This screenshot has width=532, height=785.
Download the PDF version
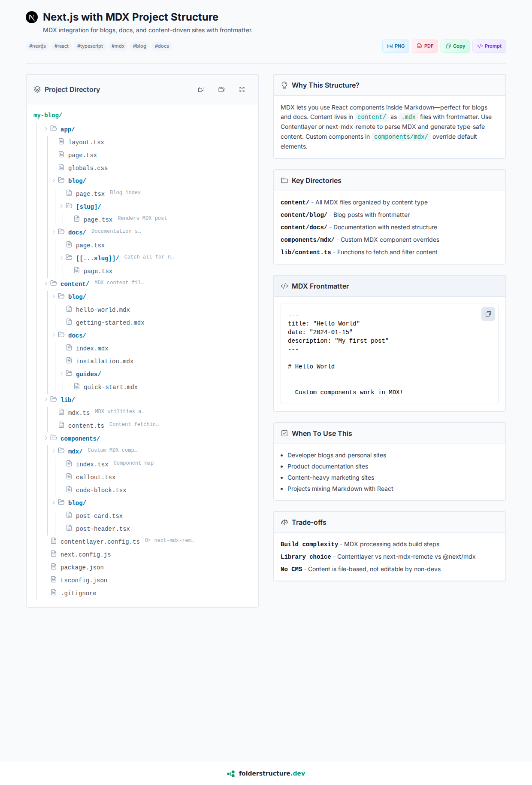click(x=425, y=46)
